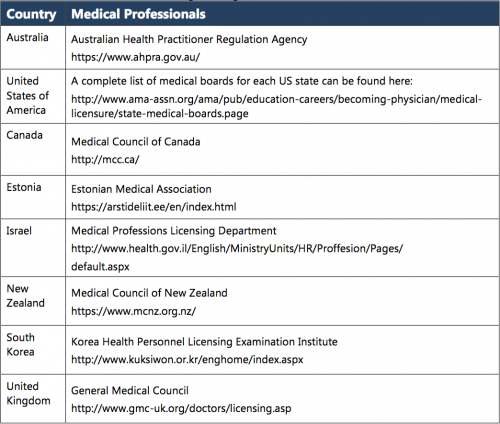
Task: Open the ahpra.gov.au link
Action: (x=136, y=57)
